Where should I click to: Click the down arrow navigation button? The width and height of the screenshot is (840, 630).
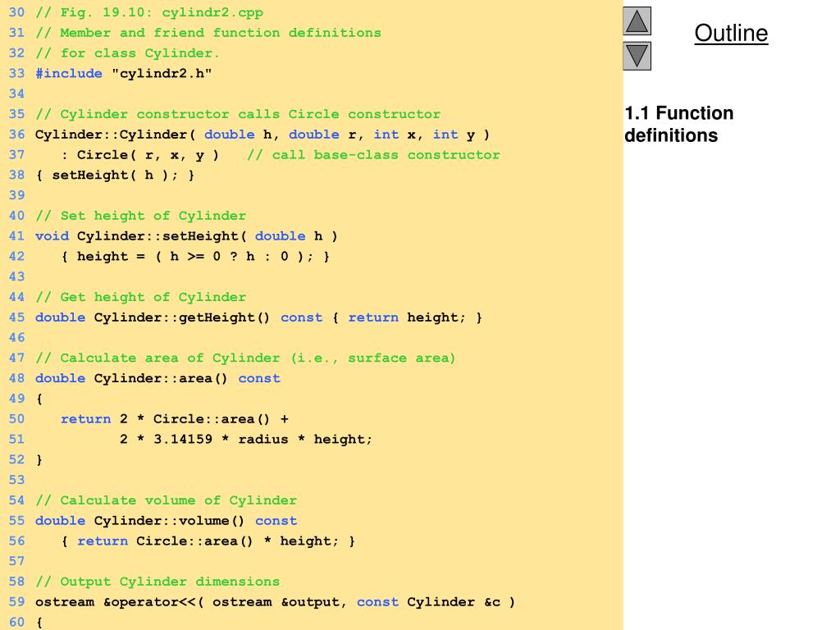(x=637, y=57)
